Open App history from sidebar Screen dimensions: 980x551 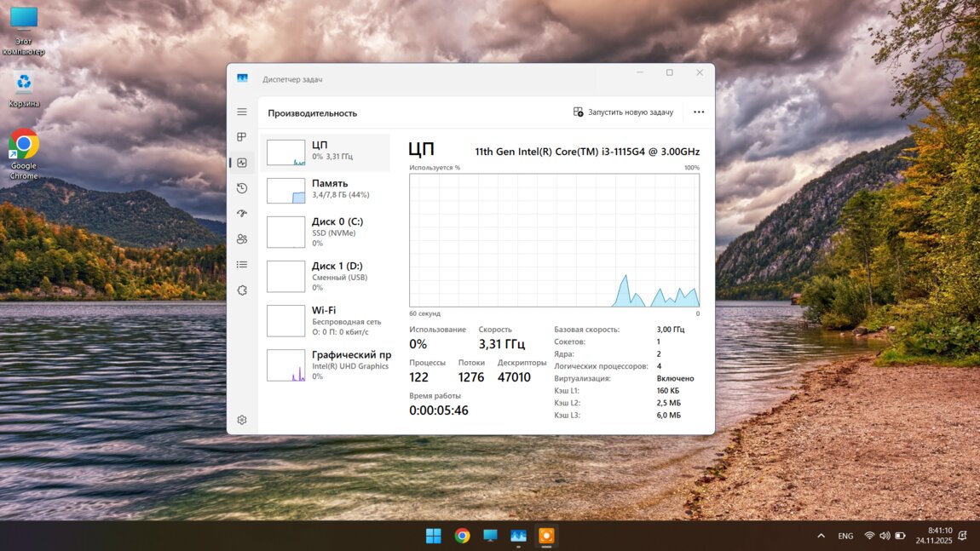[x=242, y=188]
